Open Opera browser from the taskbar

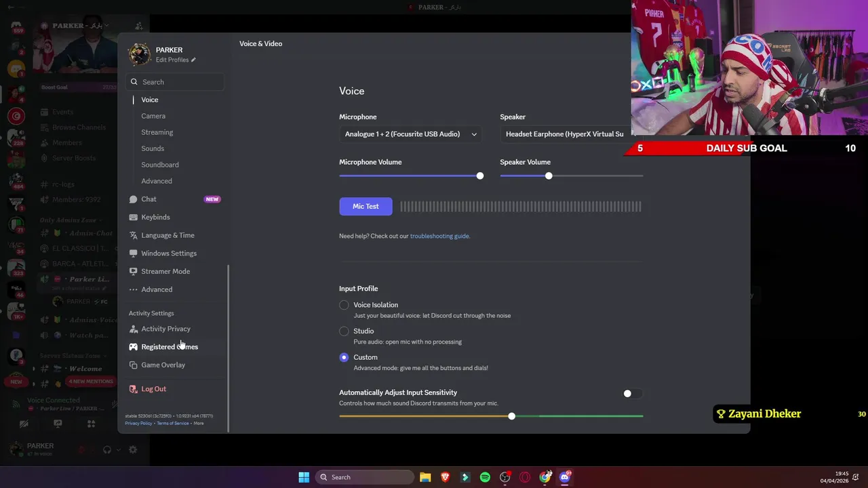point(525,477)
